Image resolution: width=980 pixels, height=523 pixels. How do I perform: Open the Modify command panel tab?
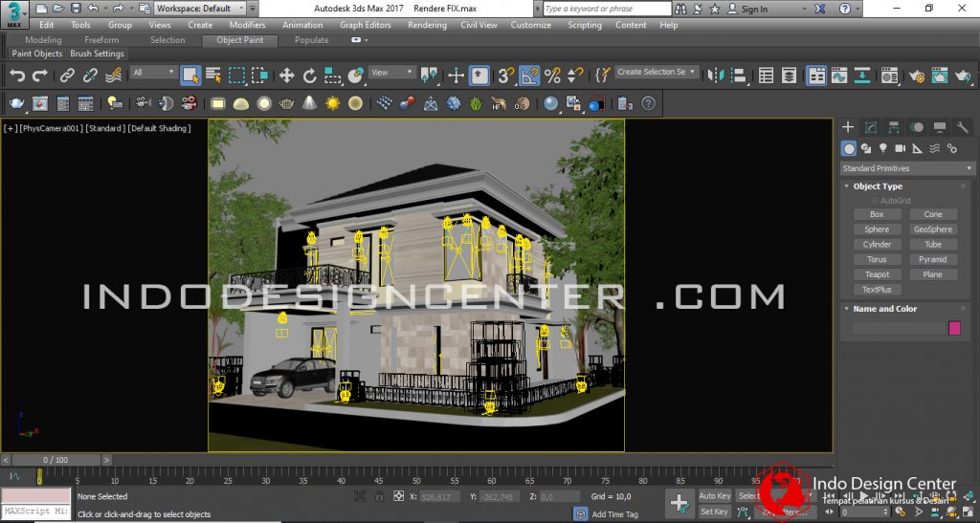click(871, 127)
